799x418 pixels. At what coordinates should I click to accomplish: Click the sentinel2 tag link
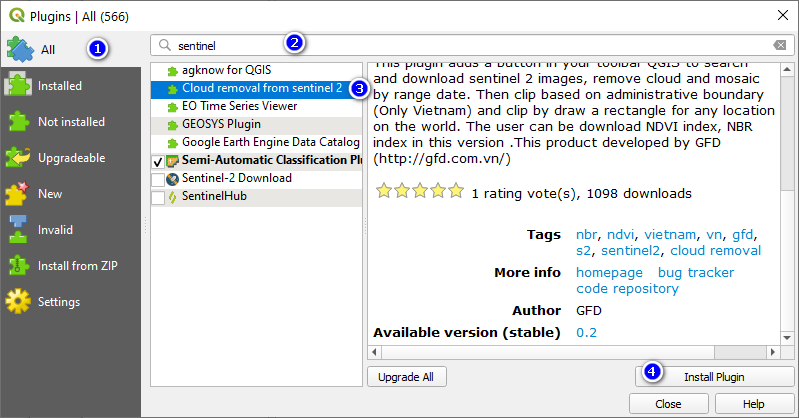click(x=630, y=251)
